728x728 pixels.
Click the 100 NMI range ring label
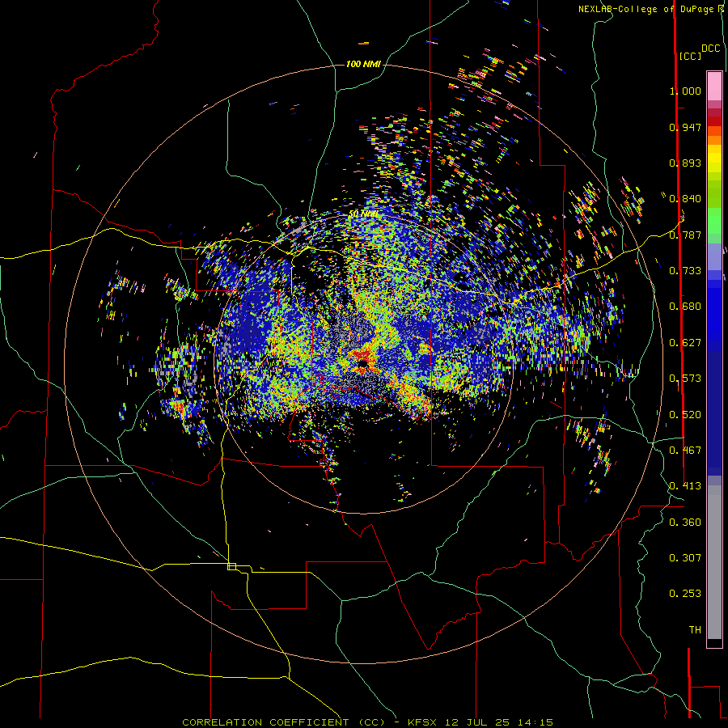[363, 64]
